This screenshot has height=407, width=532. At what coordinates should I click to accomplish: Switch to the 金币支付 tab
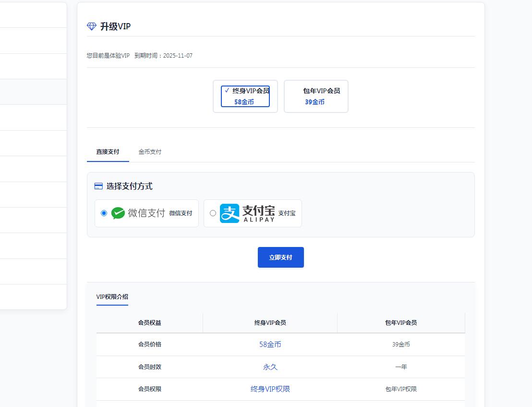150,152
